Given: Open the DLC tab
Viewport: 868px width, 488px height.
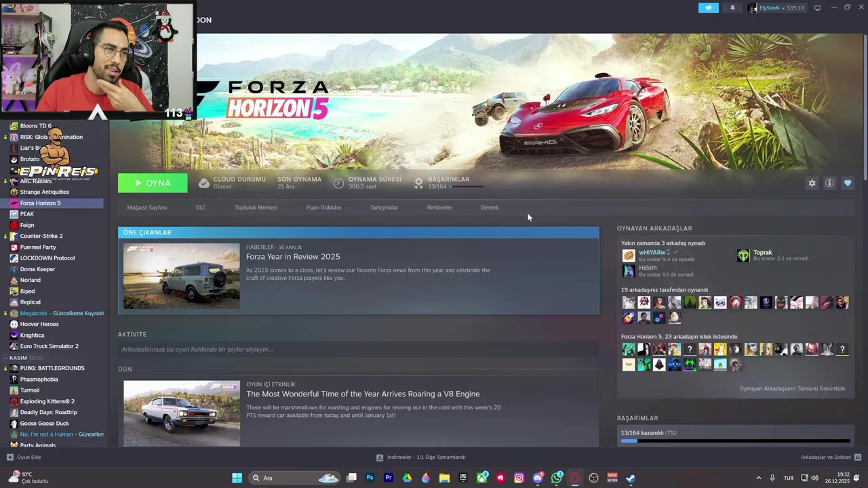Looking at the screenshot, I should (201, 207).
